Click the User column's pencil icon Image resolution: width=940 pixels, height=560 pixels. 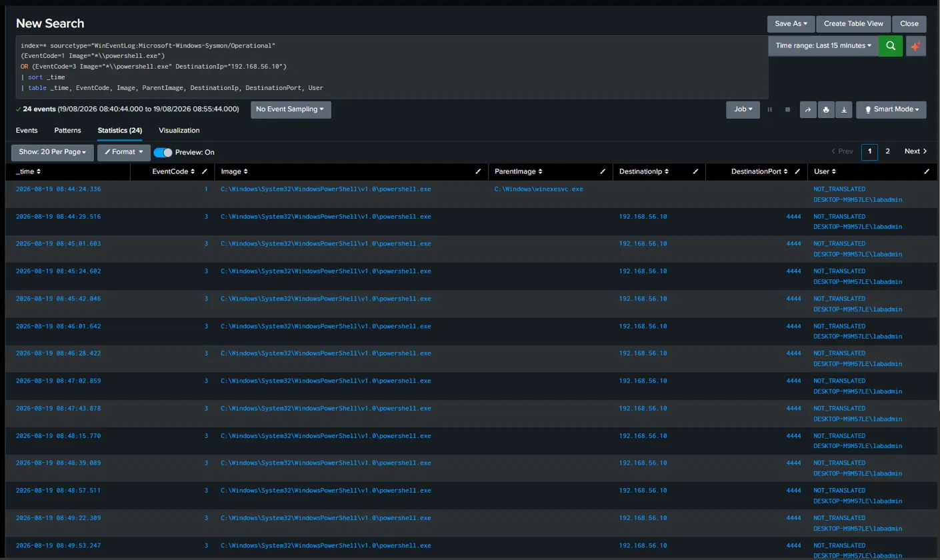click(927, 171)
